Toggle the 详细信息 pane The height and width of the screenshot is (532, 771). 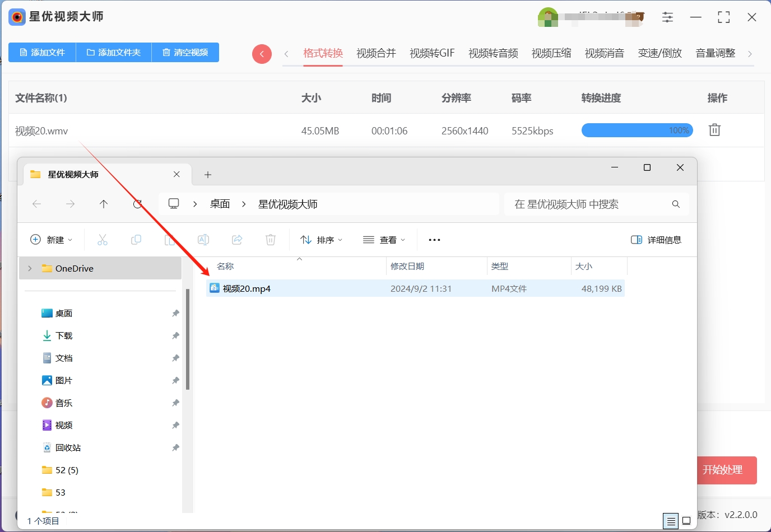coord(656,240)
